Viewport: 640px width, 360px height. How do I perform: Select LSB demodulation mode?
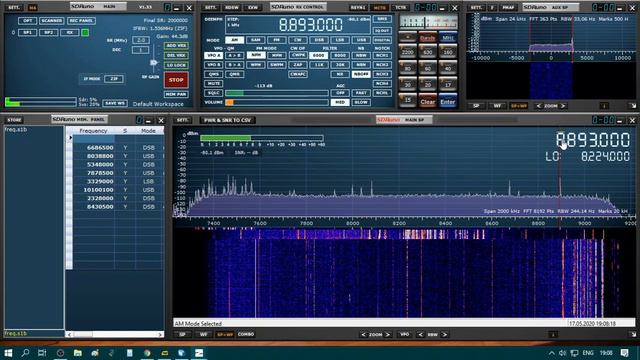tap(340, 40)
